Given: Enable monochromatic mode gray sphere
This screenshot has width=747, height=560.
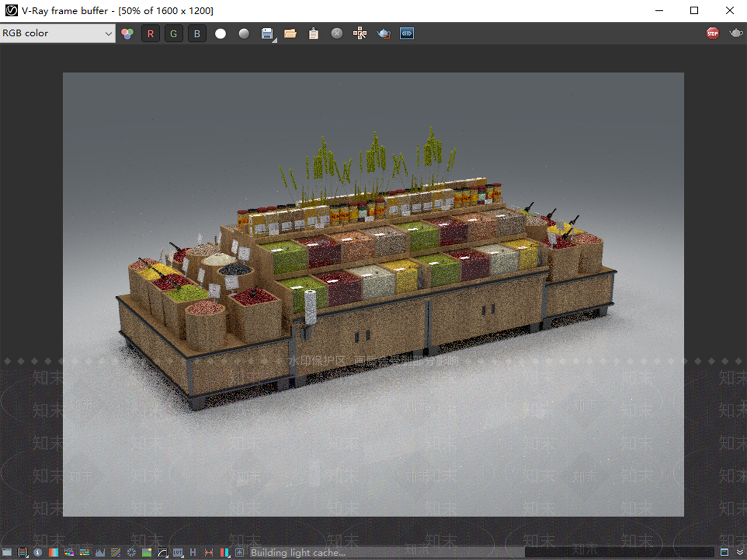Looking at the screenshot, I should pyautogui.click(x=244, y=34).
